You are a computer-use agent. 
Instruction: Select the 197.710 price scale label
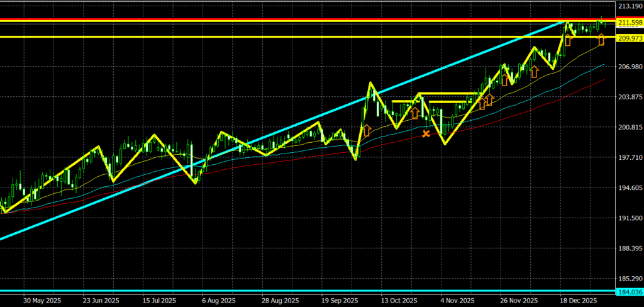click(x=629, y=157)
